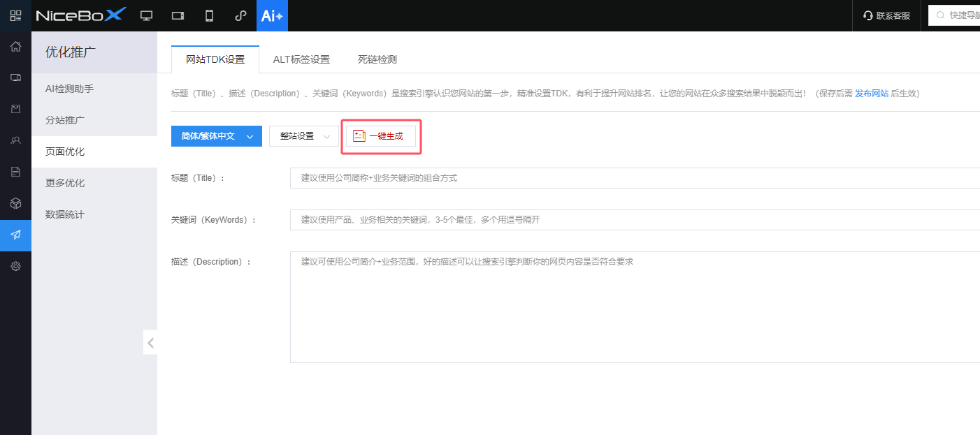Switch to the ALT标签设置 tab

(x=301, y=59)
